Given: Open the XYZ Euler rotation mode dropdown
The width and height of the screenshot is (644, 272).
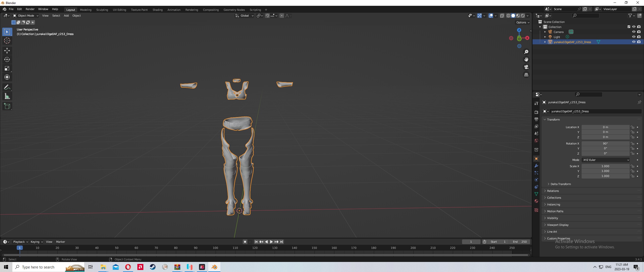Looking at the screenshot, I should pyautogui.click(x=606, y=160).
